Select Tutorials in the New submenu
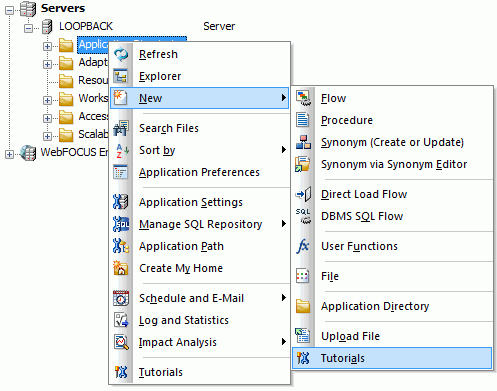Screen dimensions: 497x391 pos(392,358)
